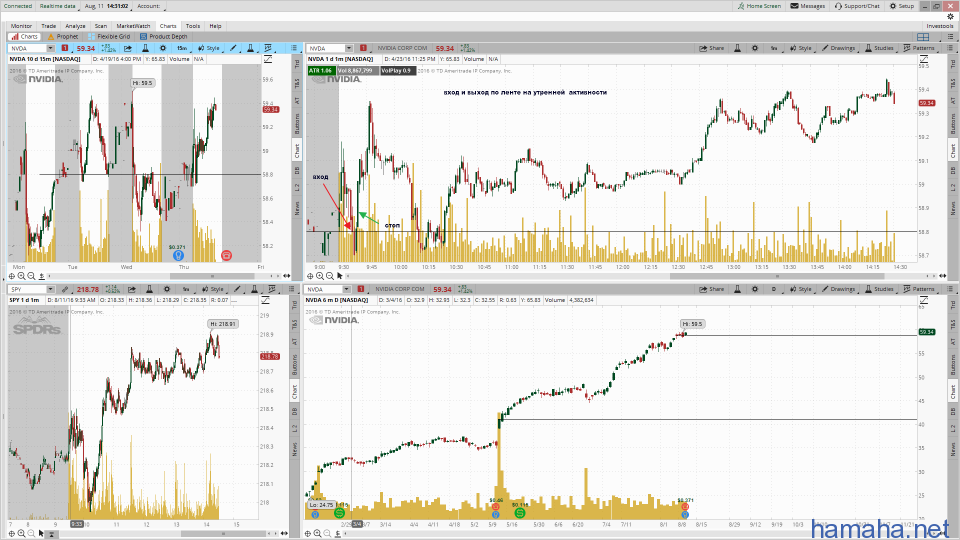Expand the symbol dropdown in the NVDA 1m chart
This screenshot has height=540, width=960.
348,48
